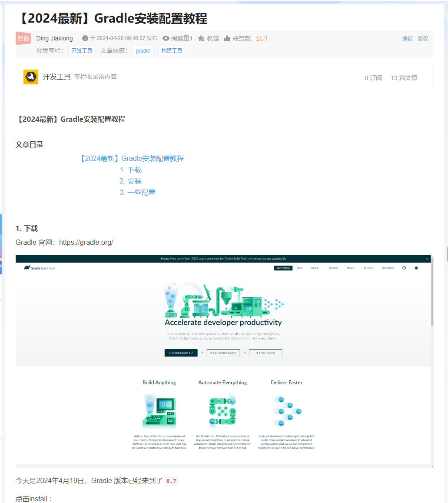The image size is (448, 503).
Task: Click the Build Anything illustration
Action: pos(159,411)
